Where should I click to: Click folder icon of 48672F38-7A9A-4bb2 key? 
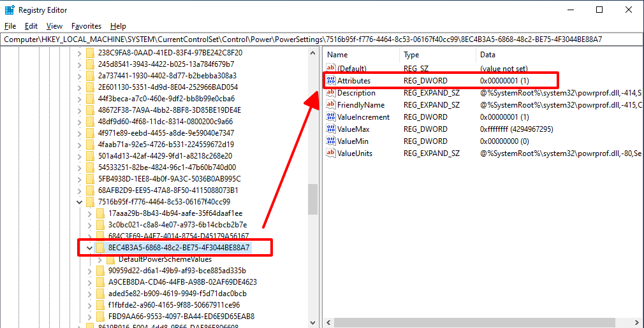[90, 110]
